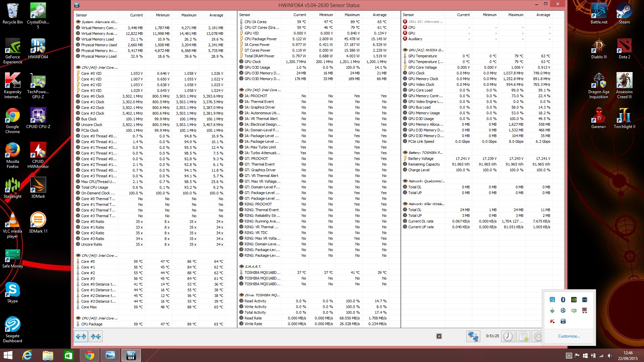Viewport: 644px width, 362px height.
Task: Click the clock reset timer button
Action: point(508,336)
